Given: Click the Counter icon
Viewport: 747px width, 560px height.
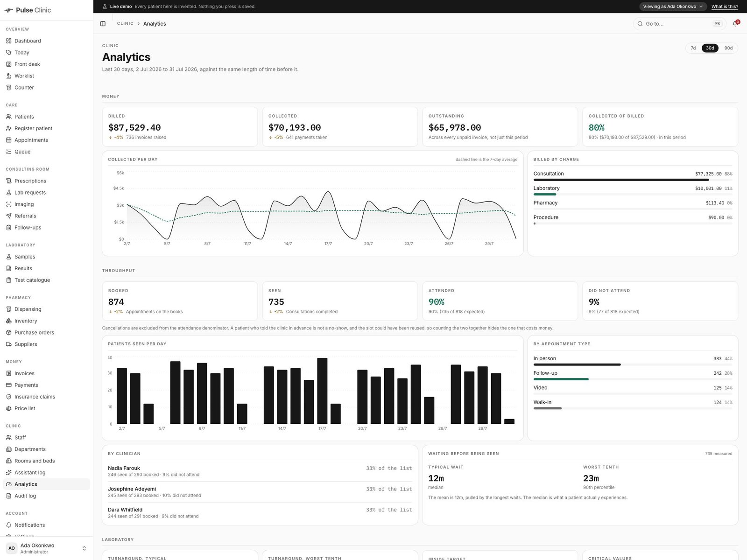Looking at the screenshot, I should 9,88.
